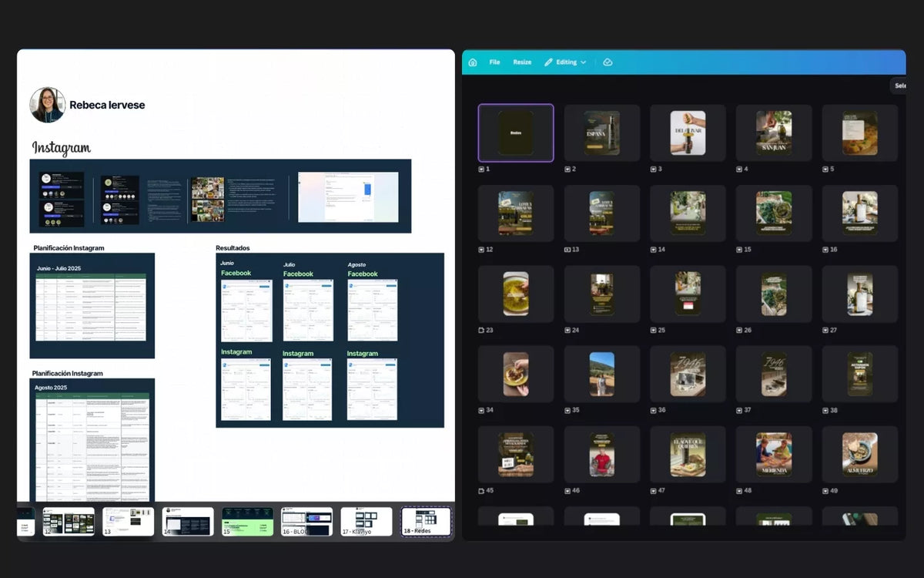The width and height of the screenshot is (924, 578).
Task: Select page 23 olive oil bowl thumbnail
Action: pyautogui.click(x=516, y=294)
